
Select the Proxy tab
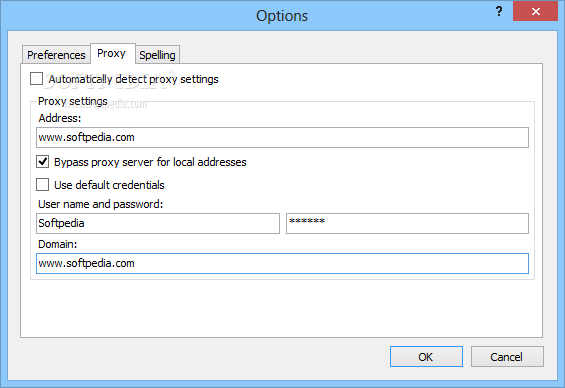click(x=113, y=53)
